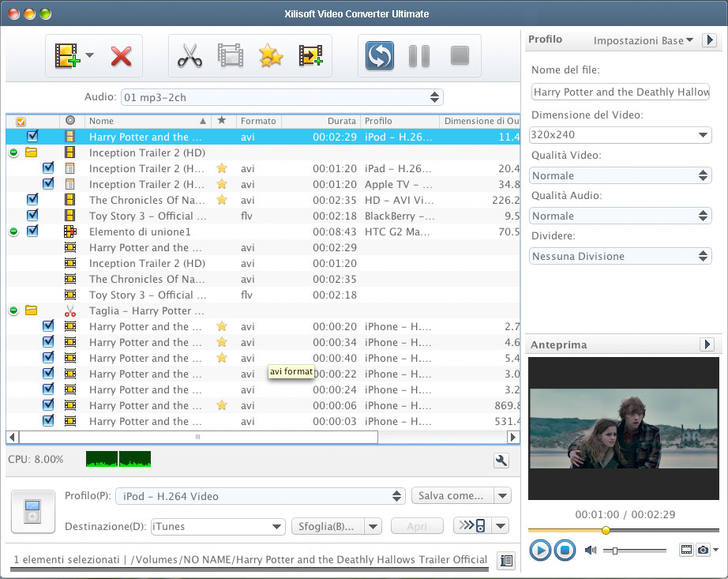Screen dimensions: 728x579
Task: Open the stars Effects tool
Action: (271, 56)
